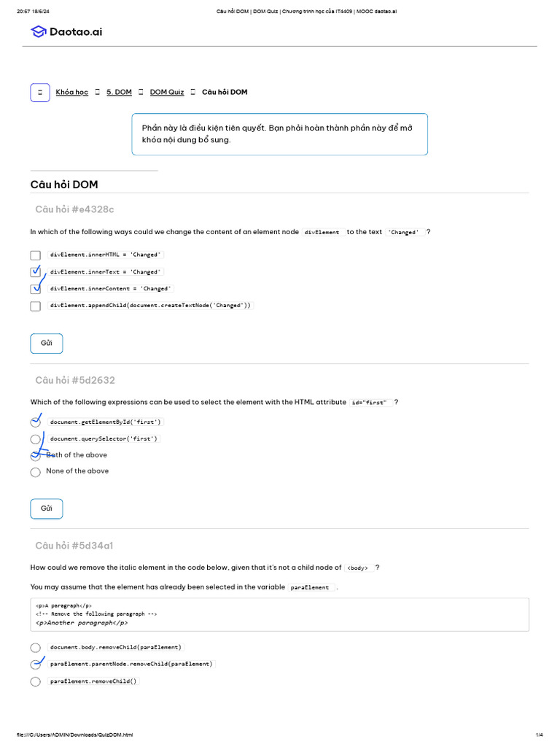Toggle the divElement.innerText checkbox
The height and width of the screenshot is (747, 560).
[35, 271]
